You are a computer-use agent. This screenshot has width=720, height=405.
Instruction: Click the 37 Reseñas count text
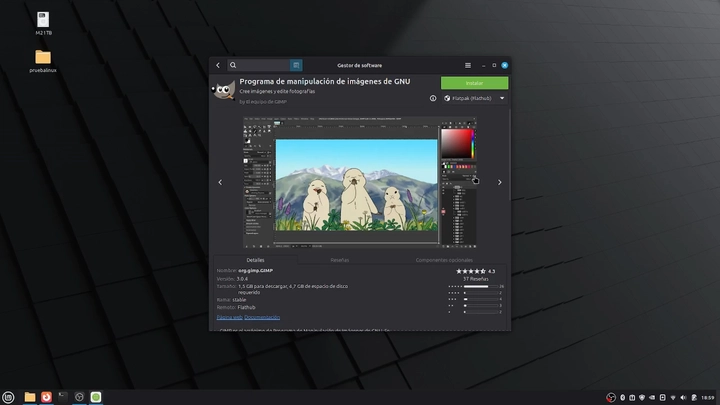click(476, 279)
